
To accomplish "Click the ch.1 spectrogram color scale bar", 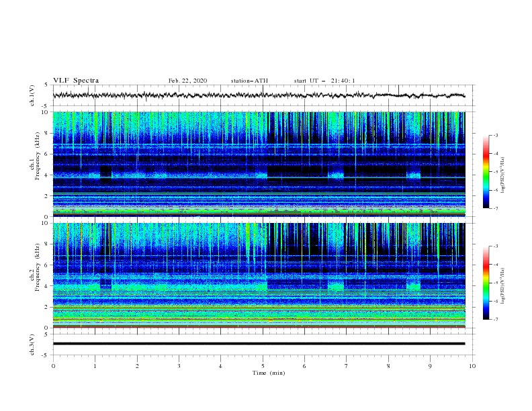I will [x=486, y=172].
